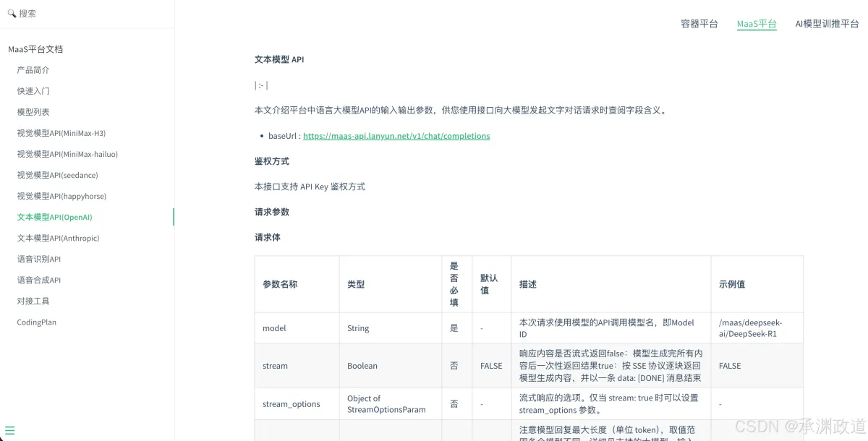Open 语音合成API page
Screen dimensions: 868x441
[x=39, y=280]
